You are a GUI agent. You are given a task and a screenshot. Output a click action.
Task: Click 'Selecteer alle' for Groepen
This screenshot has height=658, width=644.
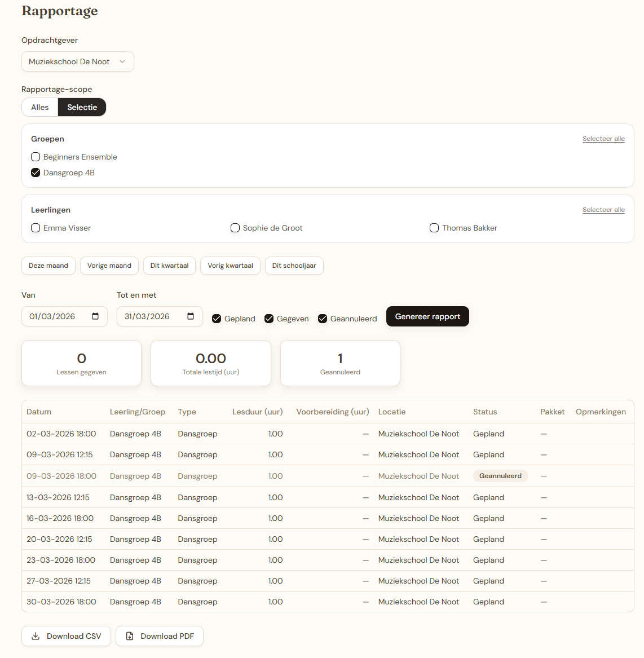(x=603, y=138)
